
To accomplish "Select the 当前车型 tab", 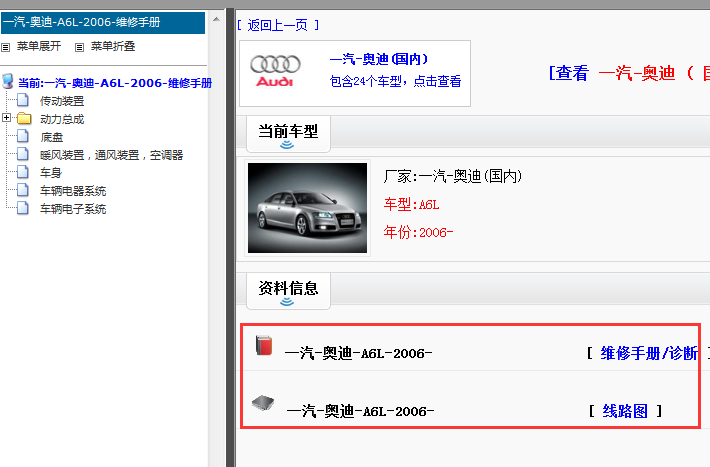I will coord(288,134).
